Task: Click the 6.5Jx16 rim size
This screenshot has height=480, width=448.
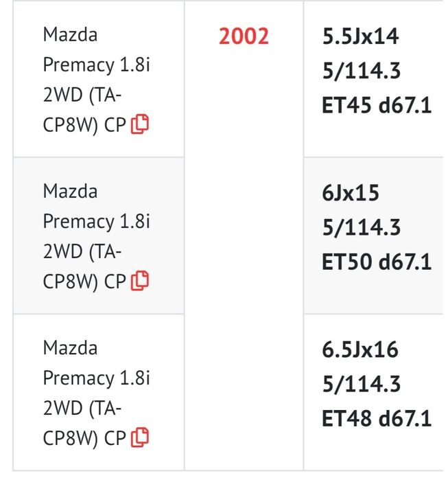Action: tap(360, 350)
